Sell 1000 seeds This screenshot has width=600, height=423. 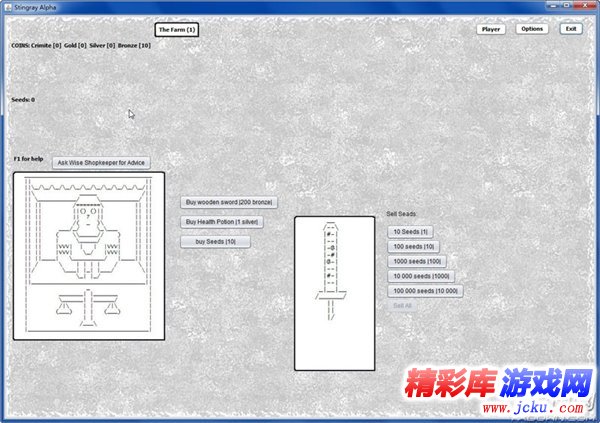click(417, 261)
